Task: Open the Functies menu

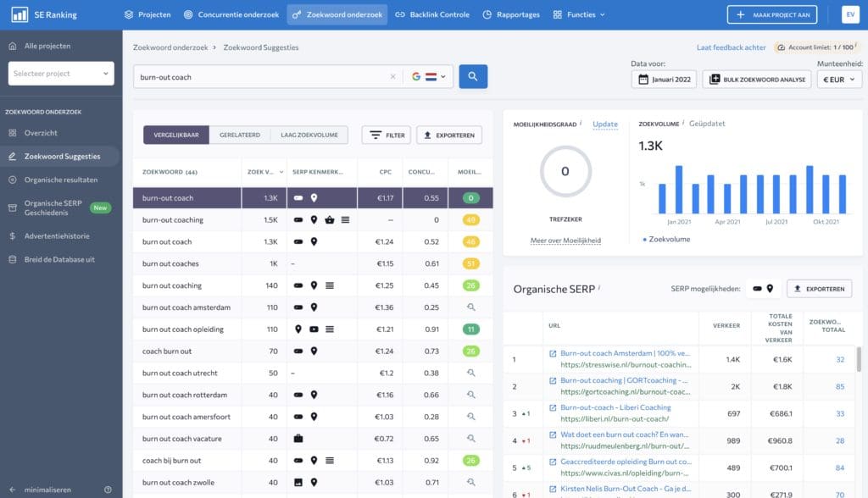Action: click(579, 14)
